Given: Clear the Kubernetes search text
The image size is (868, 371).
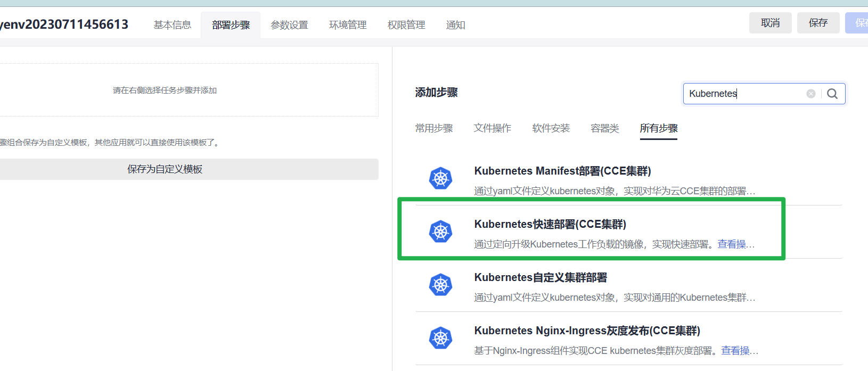Looking at the screenshot, I should 810,94.
